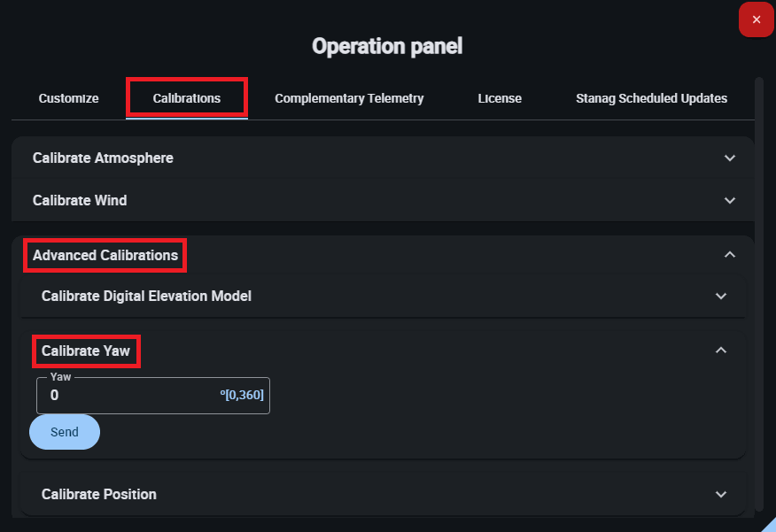Expand the Calibrate Atmosphere chevron

click(x=730, y=158)
